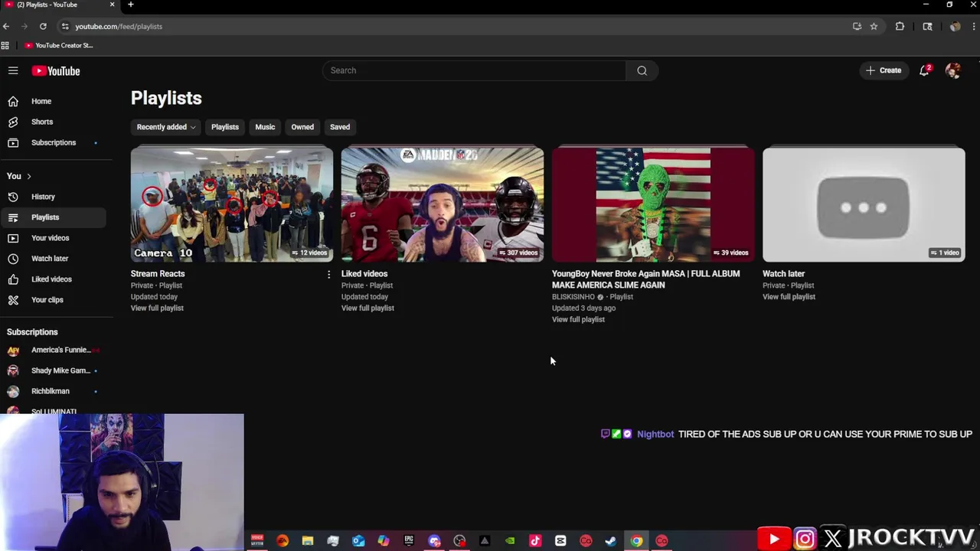Expand the You section chevron
The width and height of the screenshot is (980, 551).
pos(29,177)
